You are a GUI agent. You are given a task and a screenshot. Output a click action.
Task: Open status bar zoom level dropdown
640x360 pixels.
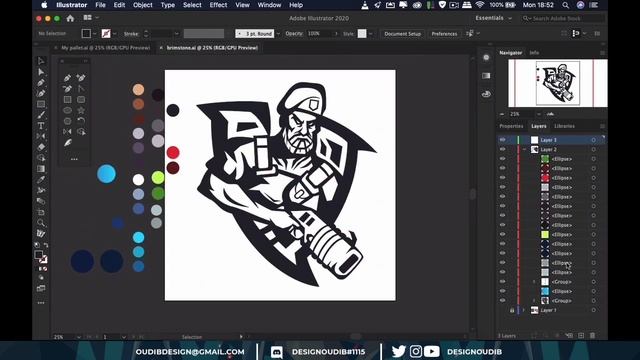[78, 337]
